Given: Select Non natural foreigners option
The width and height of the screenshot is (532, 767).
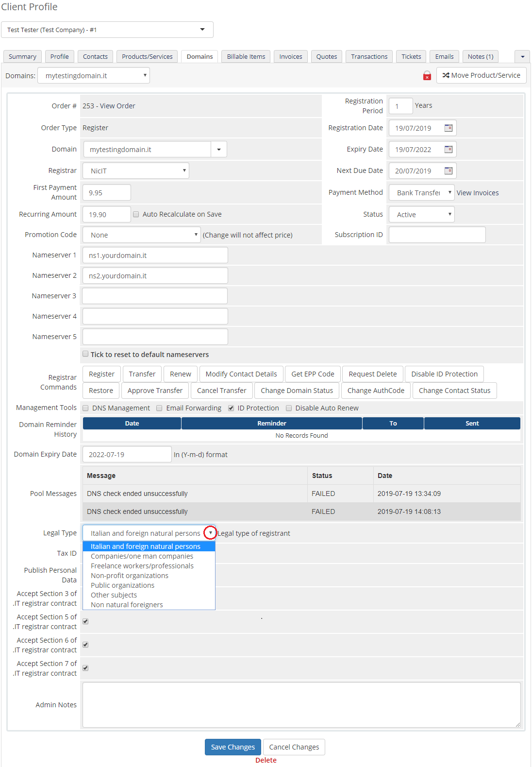Looking at the screenshot, I should tap(149, 605).
